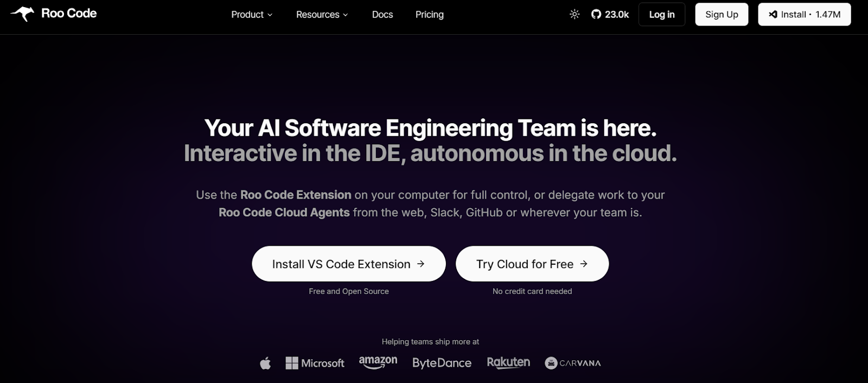Click the Microsoft logo

(315, 362)
